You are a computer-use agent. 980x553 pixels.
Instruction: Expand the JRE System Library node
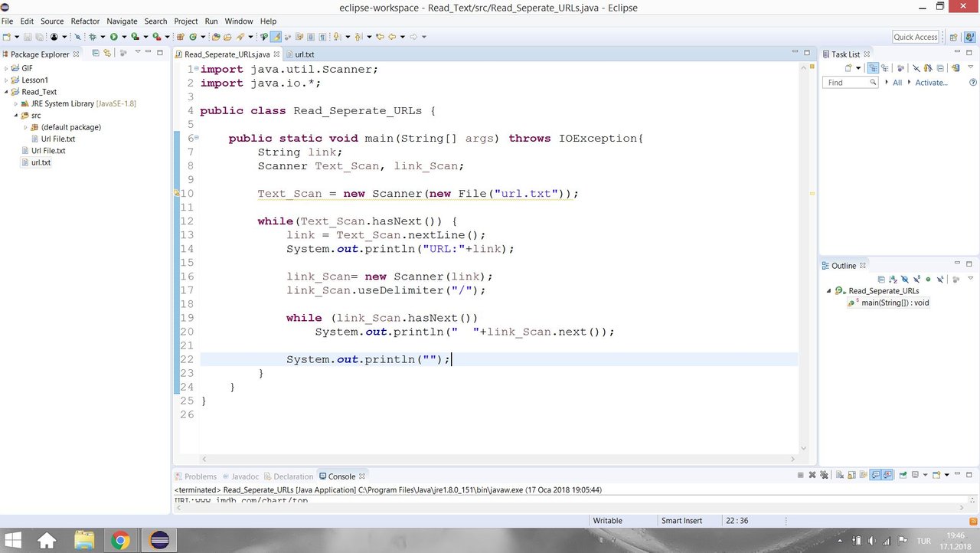(15, 103)
